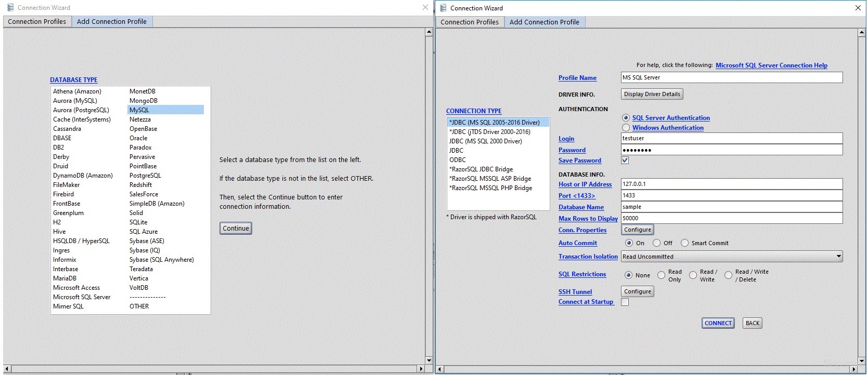Image resolution: width=868 pixels, height=375 pixels.
Task: Set Auto Commit to Off
Action: (x=657, y=243)
